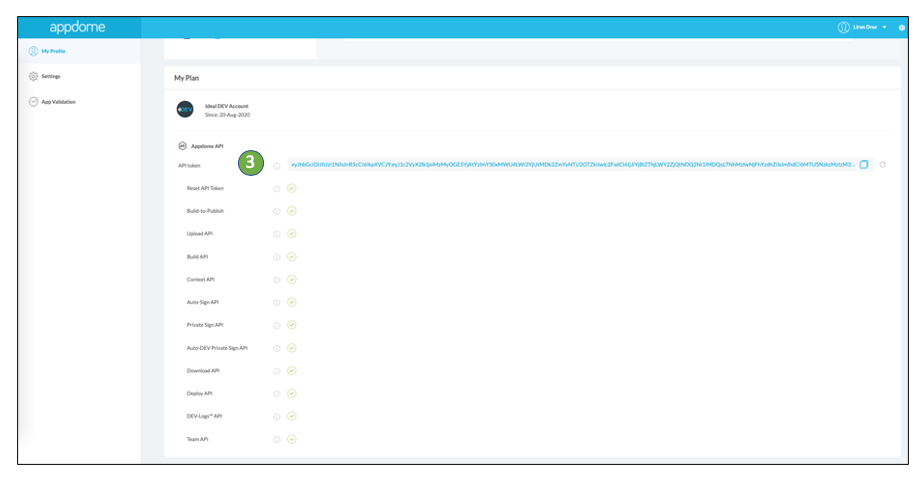Click the Ideal DEV Account plan badge
916x478 pixels.
[185, 110]
